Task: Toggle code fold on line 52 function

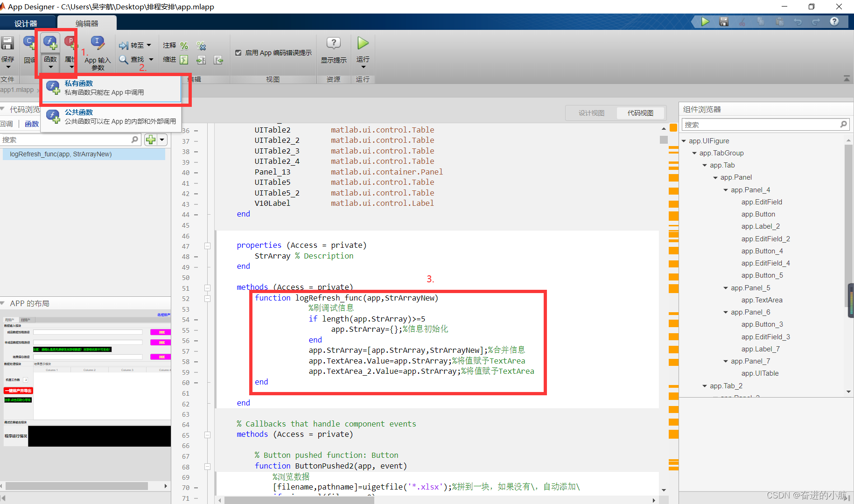Action: pyautogui.click(x=208, y=299)
